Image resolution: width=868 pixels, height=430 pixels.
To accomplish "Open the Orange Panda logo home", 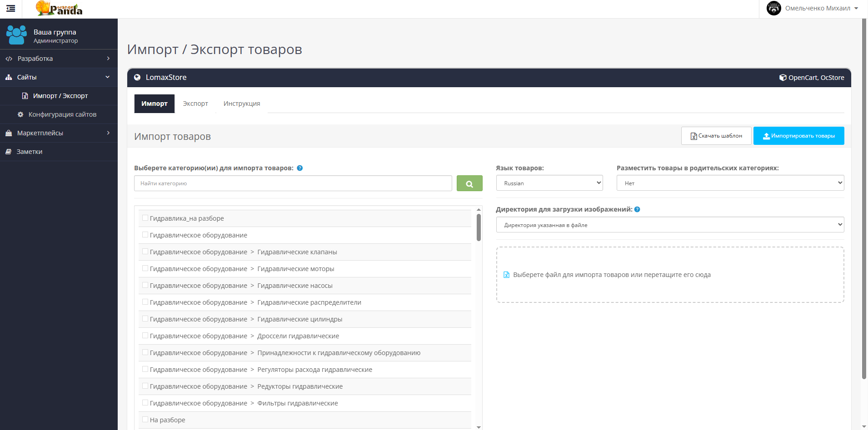I will pyautogui.click(x=59, y=8).
